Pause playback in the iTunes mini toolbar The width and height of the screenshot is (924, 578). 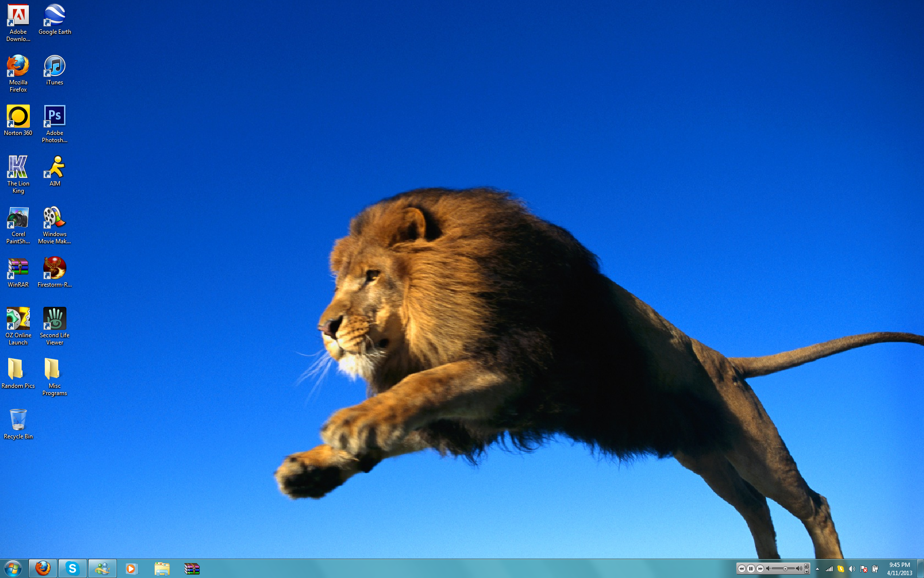tap(751, 569)
